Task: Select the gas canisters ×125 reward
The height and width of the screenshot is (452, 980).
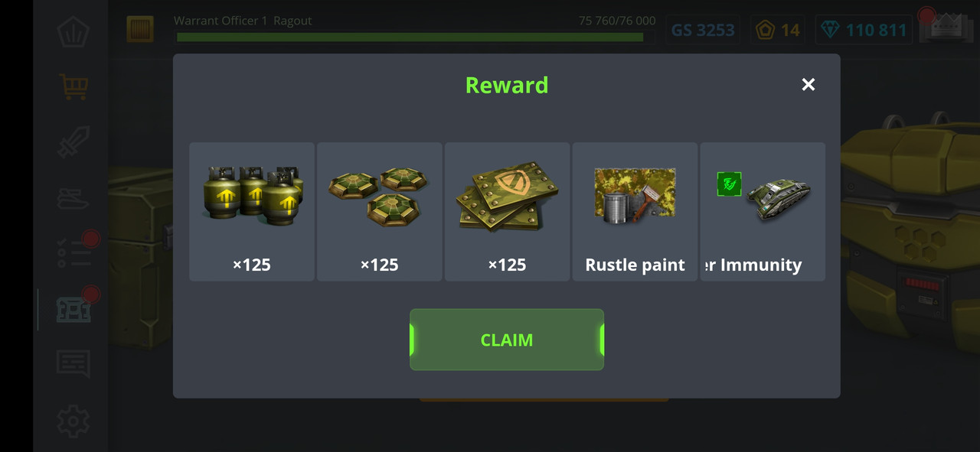Action: tap(252, 212)
